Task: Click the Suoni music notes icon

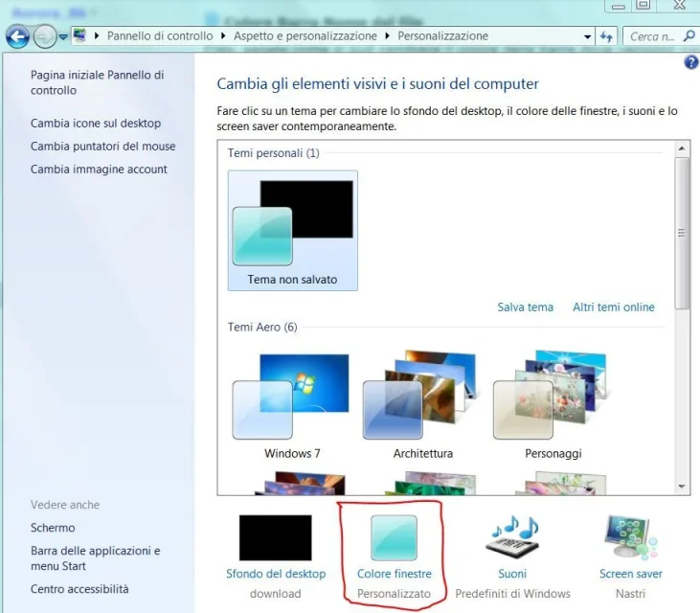Action: 512,537
